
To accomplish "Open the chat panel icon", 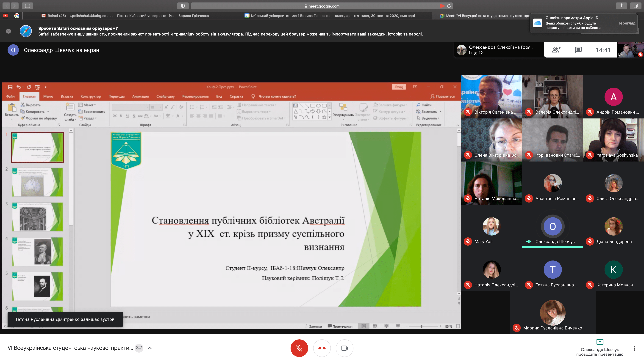I will pyautogui.click(x=578, y=50).
